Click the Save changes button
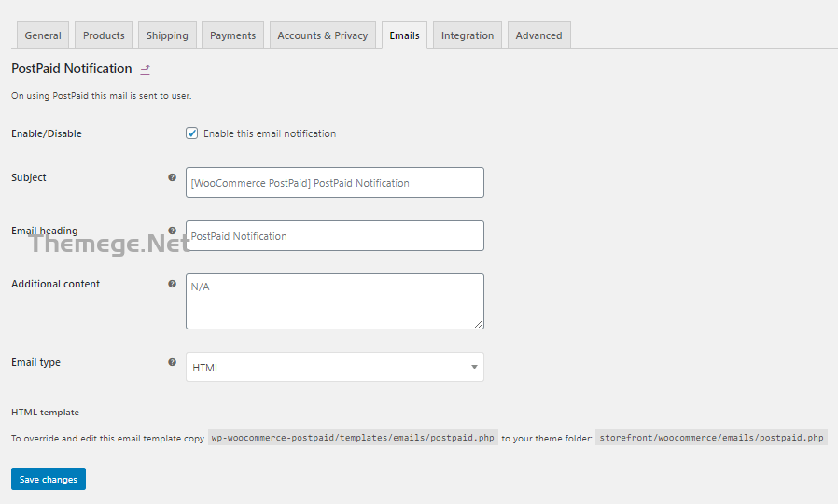Screen dimensions: 838x504 click(x=49, y=479)
